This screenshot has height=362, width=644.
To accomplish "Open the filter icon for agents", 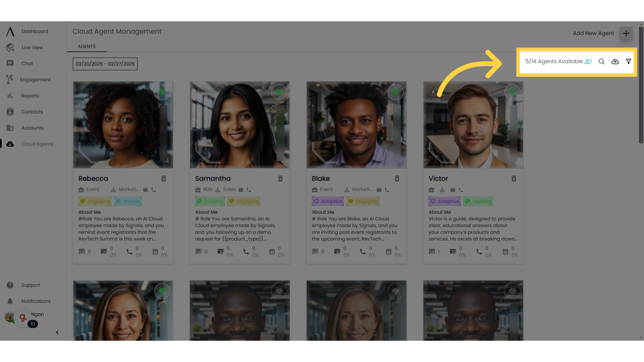I will pos(629,61).
